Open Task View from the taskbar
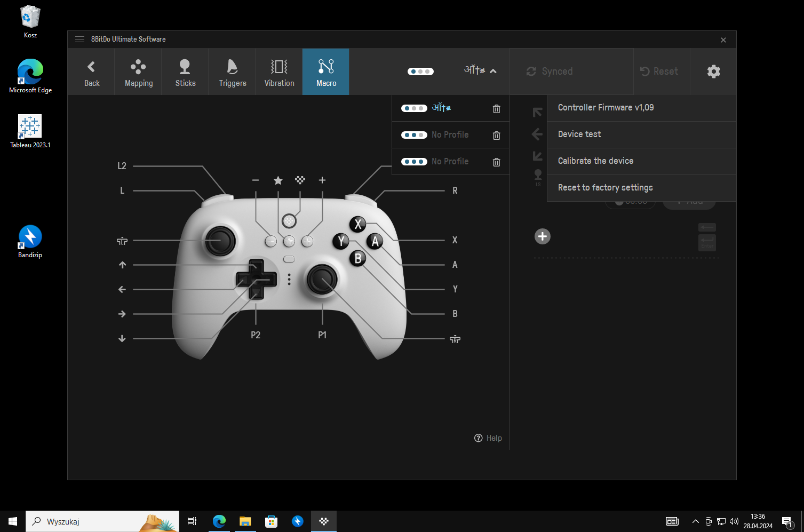804x532 pixels. [x=192, y=521]
